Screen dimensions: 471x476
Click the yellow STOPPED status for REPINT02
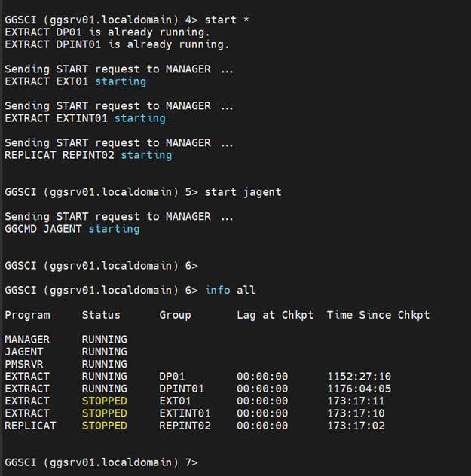[x=104, y=426]
